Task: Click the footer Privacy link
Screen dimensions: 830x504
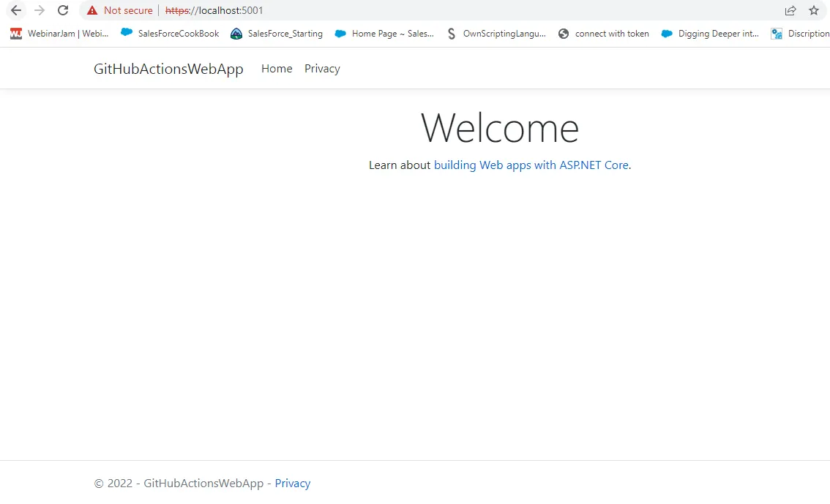Action: coord(292,483)
